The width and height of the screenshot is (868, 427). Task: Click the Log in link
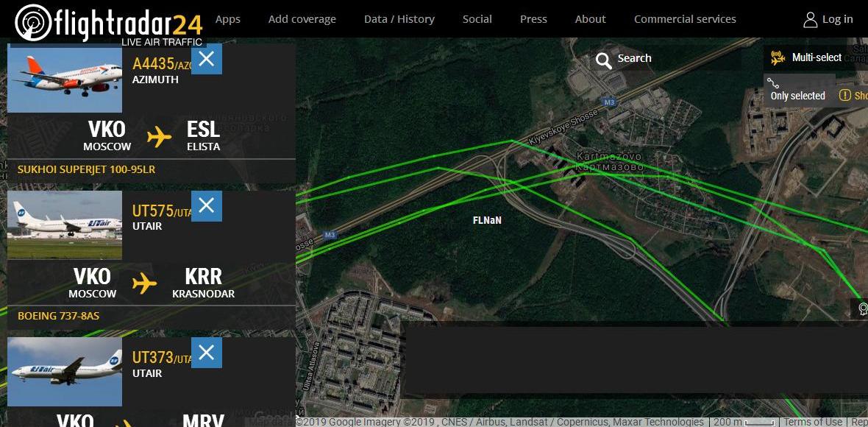828,19
